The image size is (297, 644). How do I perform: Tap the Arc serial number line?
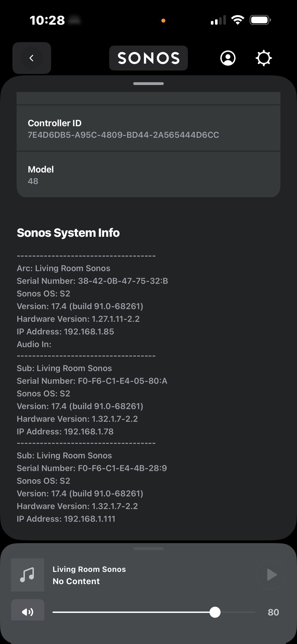(x=92, y=281)
